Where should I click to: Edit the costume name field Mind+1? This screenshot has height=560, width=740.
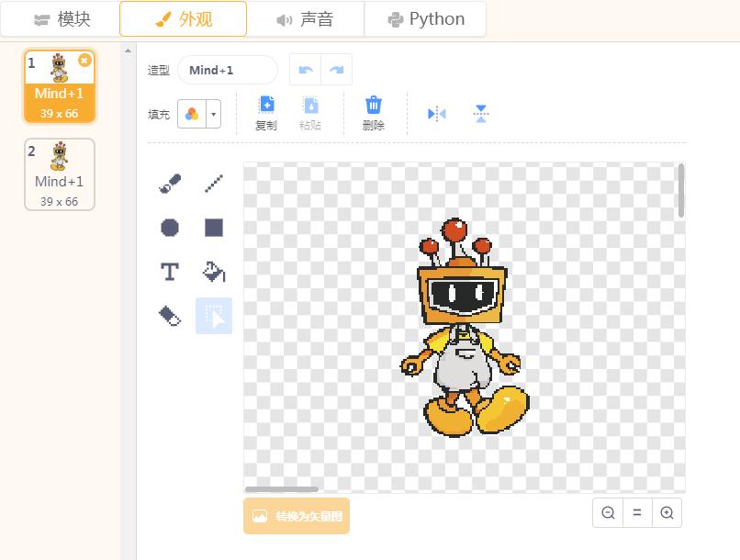point(228,70)
